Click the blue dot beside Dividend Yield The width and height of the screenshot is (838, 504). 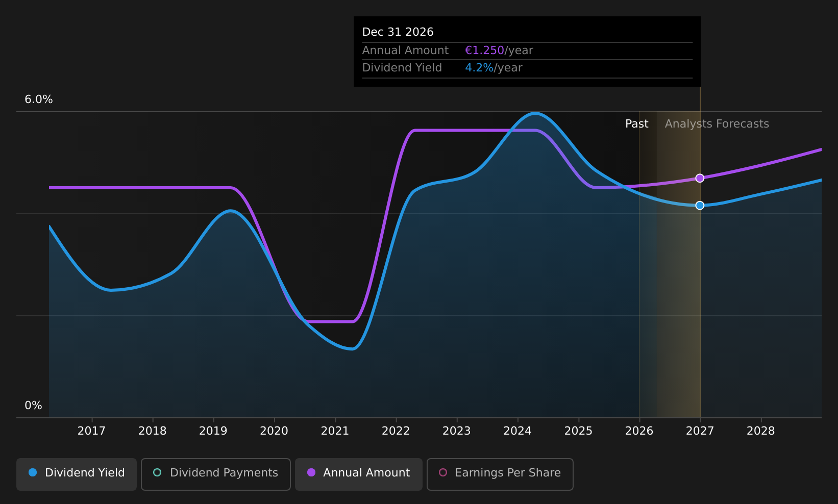pyautogui.click(x=33, y=473)
